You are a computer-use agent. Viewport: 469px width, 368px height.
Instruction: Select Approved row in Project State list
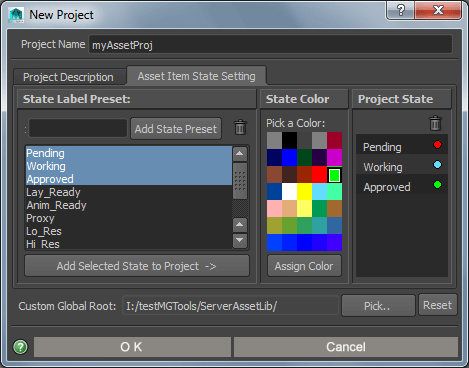click(x=402, y=185)
